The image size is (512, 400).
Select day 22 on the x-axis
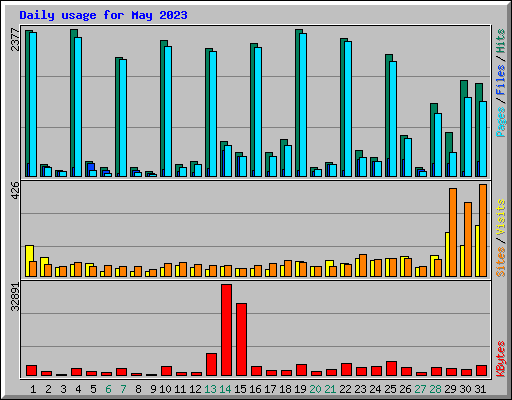(345, 389)
